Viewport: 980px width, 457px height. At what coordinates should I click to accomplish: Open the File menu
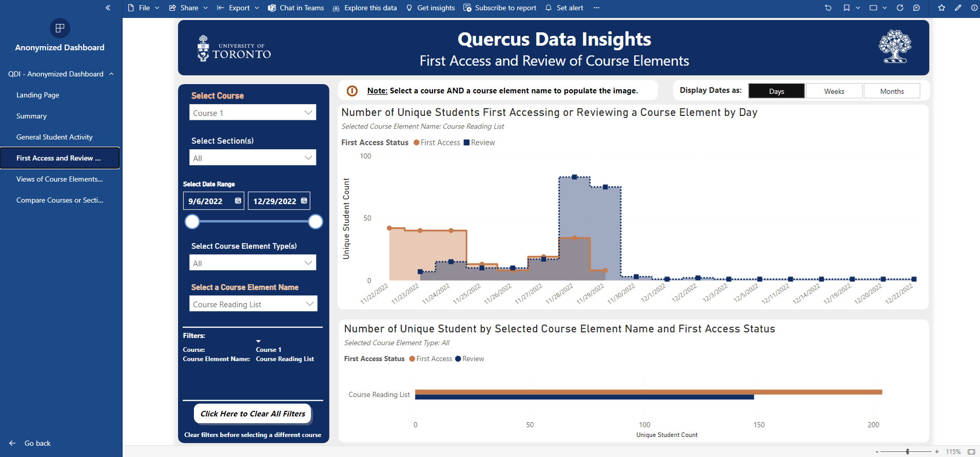click(x=143, y=8)
